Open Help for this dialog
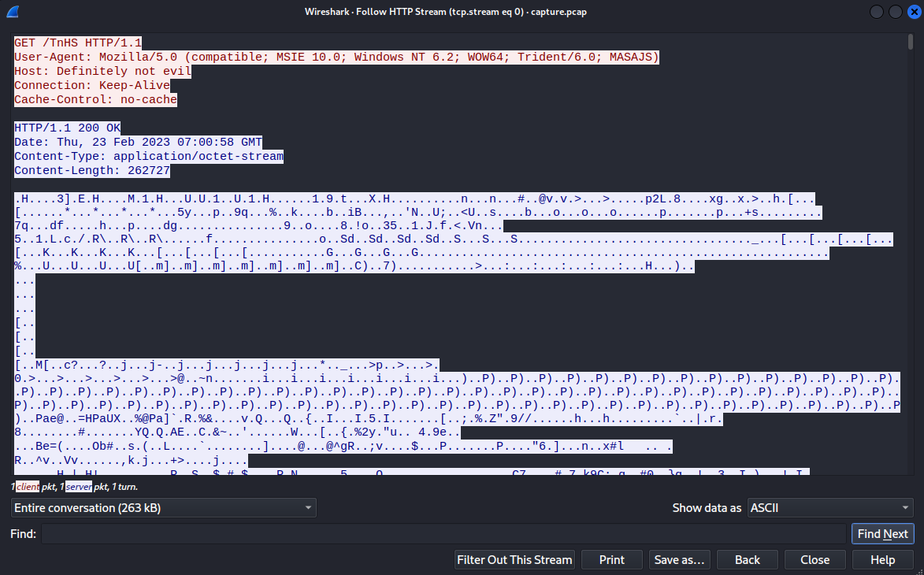The width and height of the screenshot is (924, 575). pos(882,560)
